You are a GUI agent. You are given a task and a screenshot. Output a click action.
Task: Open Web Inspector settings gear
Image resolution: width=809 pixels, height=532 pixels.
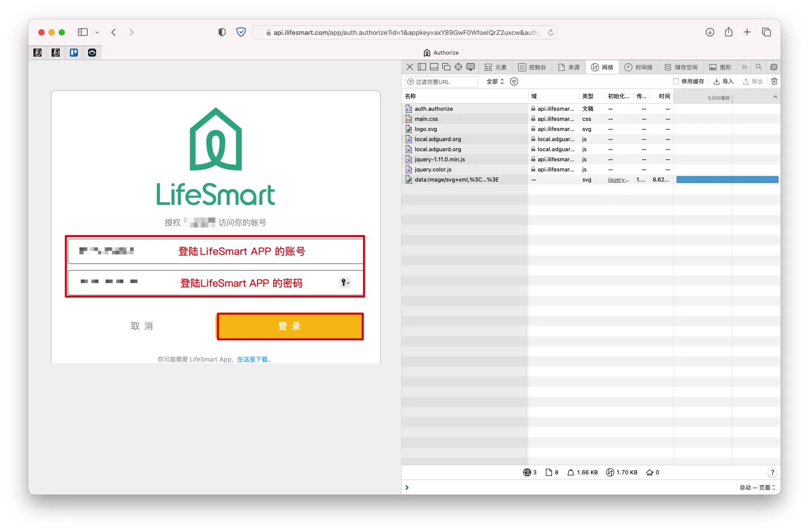click(774, 67)
